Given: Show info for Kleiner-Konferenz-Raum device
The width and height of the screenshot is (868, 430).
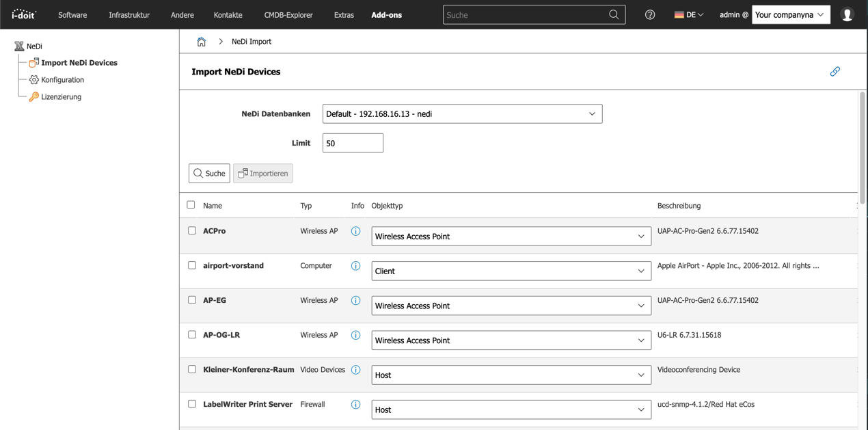Looking at the screenshot, I should [355, 370].
